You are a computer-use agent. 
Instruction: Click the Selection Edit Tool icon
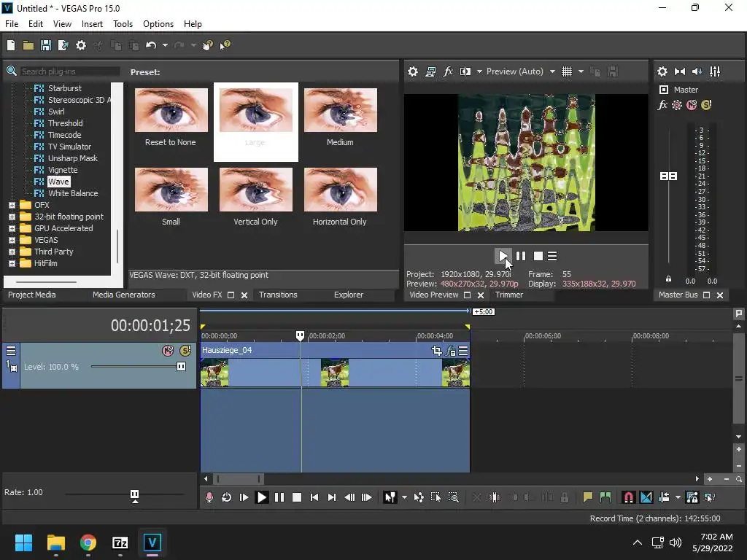pyautogui.click(x=436, y=497)
